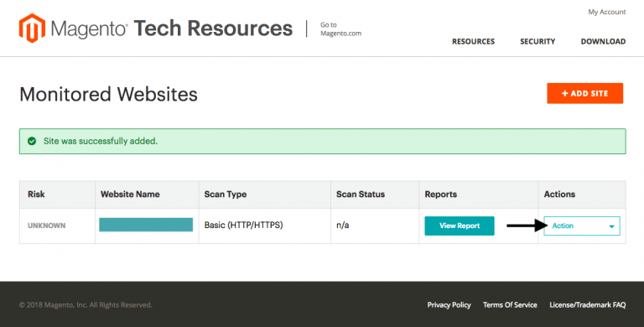Click the Magento logo icon

[32, 29]
